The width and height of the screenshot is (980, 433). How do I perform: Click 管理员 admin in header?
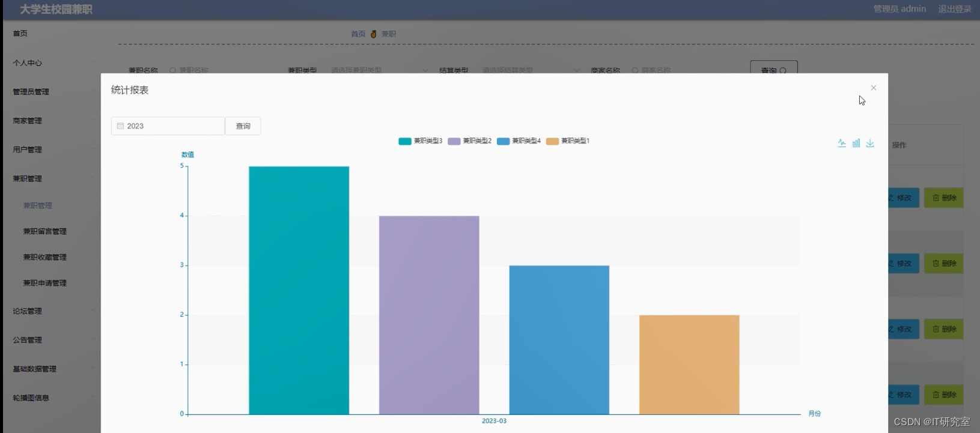point(899,9)
